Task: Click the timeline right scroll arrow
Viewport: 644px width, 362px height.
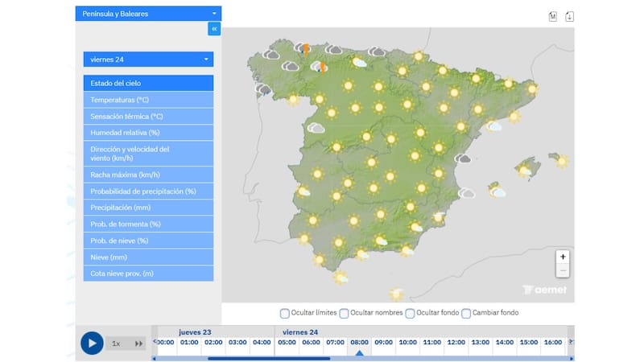Action: click(572, 358)
